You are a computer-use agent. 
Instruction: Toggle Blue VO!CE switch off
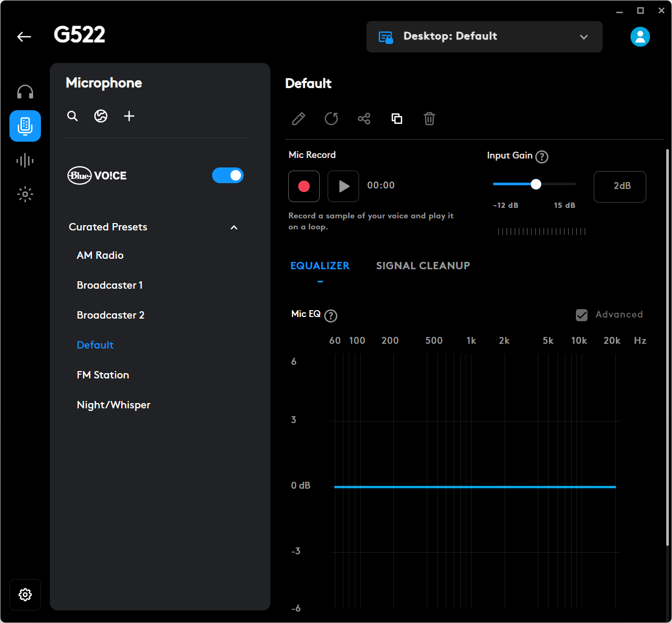click(x=228, y=175)
